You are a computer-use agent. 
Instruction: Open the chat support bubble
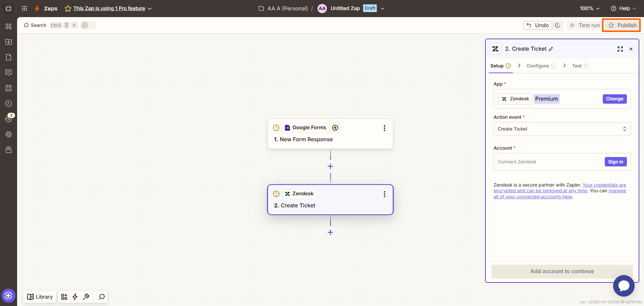point(624,286)
